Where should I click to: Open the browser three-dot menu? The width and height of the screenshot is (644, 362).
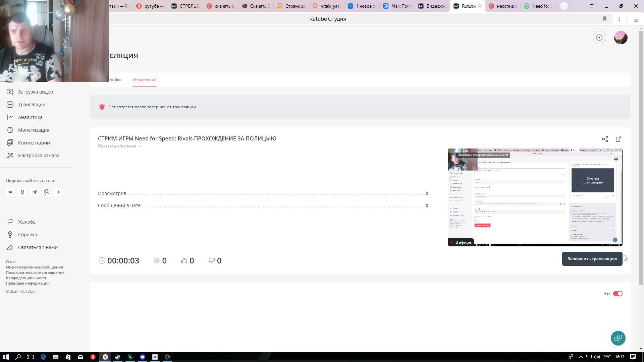[x=620, y=19]
